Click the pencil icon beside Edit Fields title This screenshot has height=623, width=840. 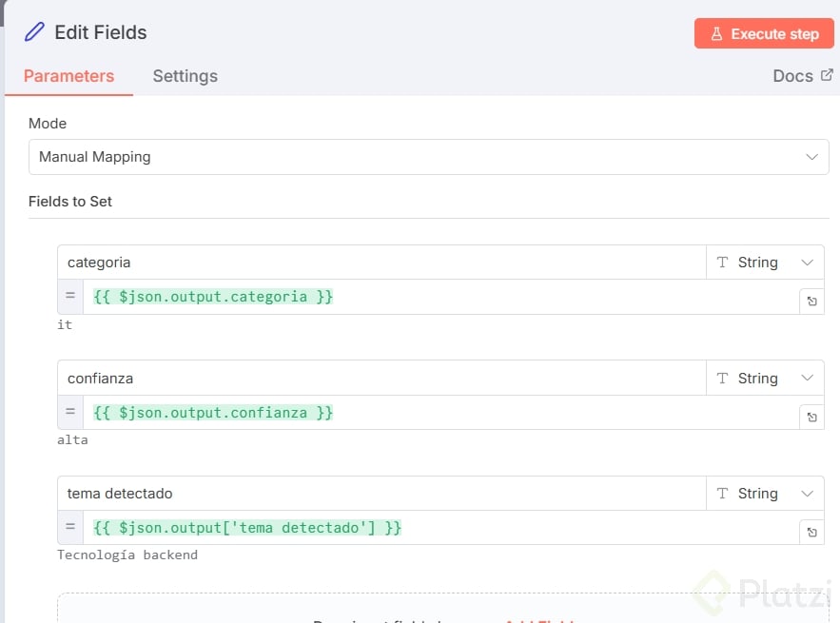coord(34,32)
